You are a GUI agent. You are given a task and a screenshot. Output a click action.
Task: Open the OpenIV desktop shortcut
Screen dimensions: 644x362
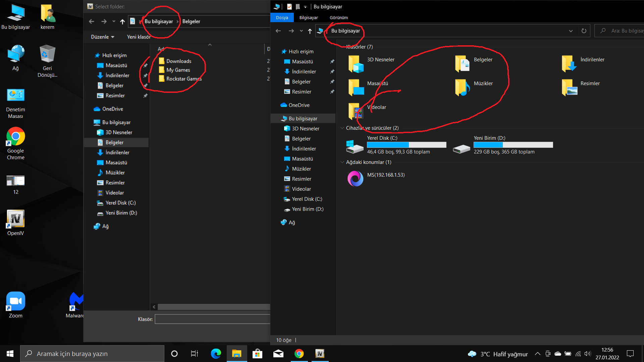pyautogui.click(x=15, y=220)
